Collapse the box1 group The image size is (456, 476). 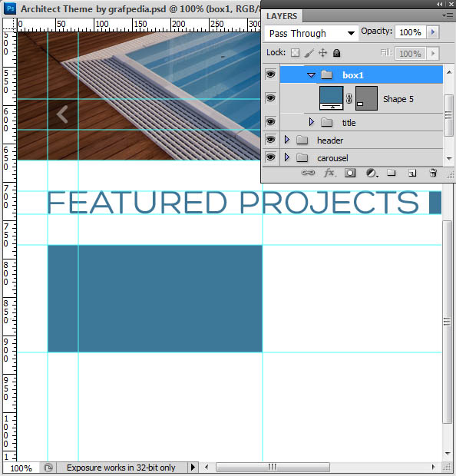point(311,74)
